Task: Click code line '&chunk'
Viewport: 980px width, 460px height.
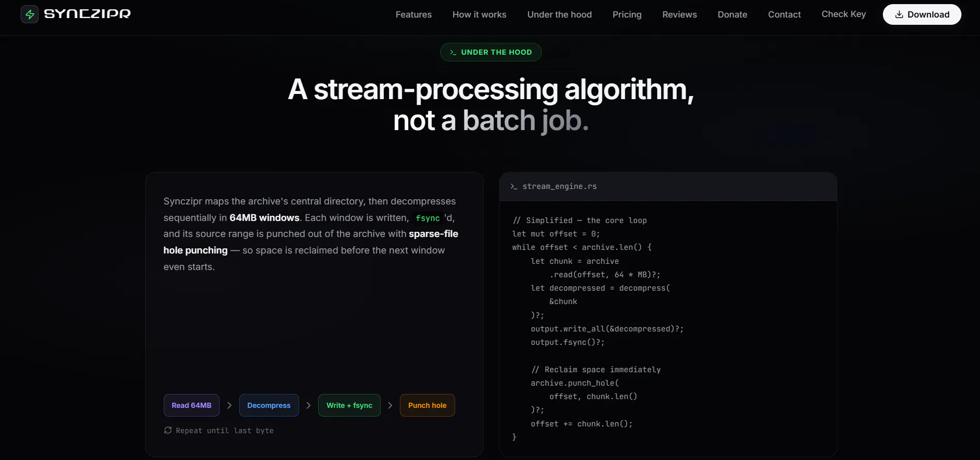Action: pyautogui.click(x=563, y=302)
